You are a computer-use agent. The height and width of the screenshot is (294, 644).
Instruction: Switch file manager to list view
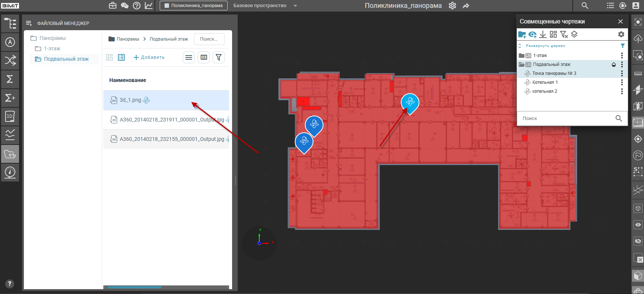[121, 57]
